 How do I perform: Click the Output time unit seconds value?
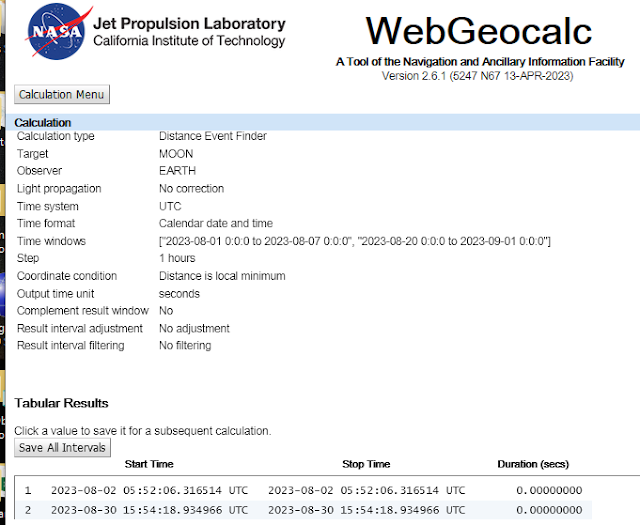[179, 294]
